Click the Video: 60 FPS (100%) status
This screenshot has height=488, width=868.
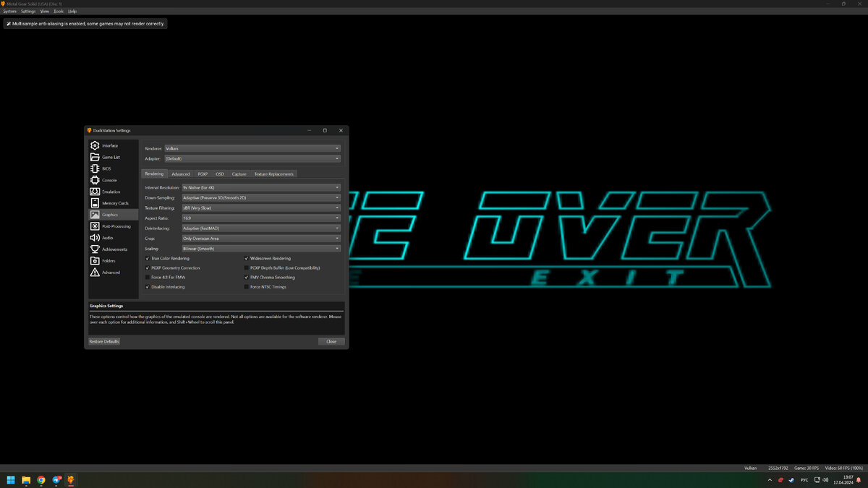click(845, 468)
